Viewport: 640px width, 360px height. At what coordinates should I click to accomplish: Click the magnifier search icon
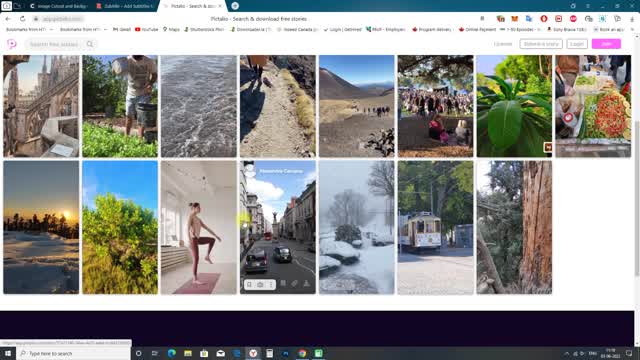click(x=90, y=44)
